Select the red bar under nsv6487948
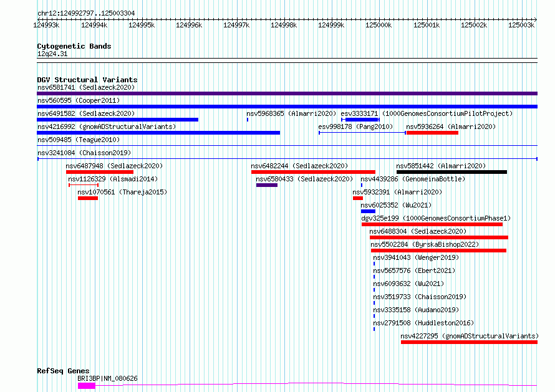Image resolution: width=555 pixels, height=392 pixels. point(100,172)
